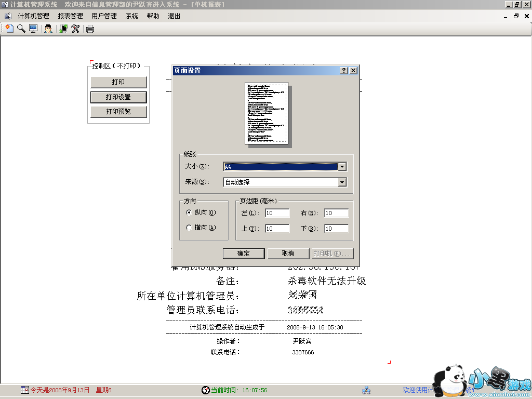Click the right margin 右 input field

click(x=336, y=213)
